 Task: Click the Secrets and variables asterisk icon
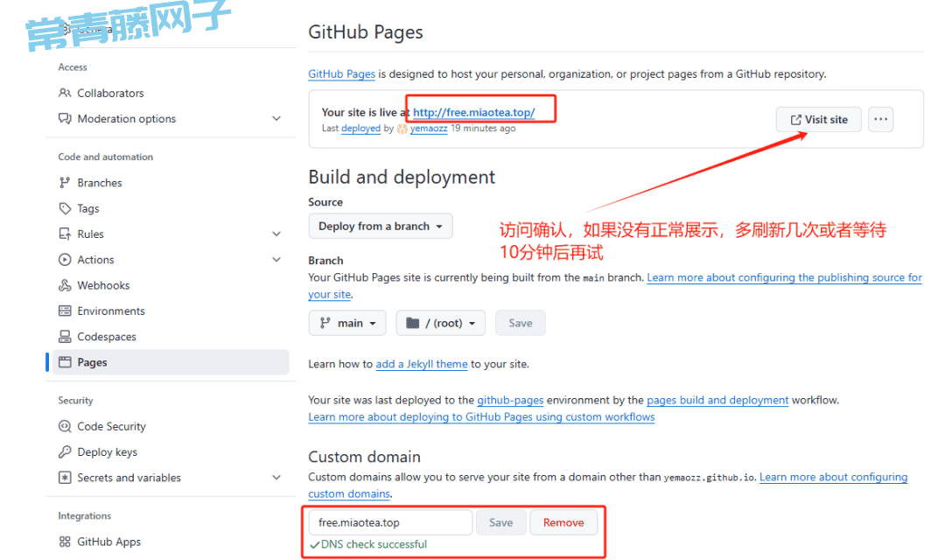[65, 478]
